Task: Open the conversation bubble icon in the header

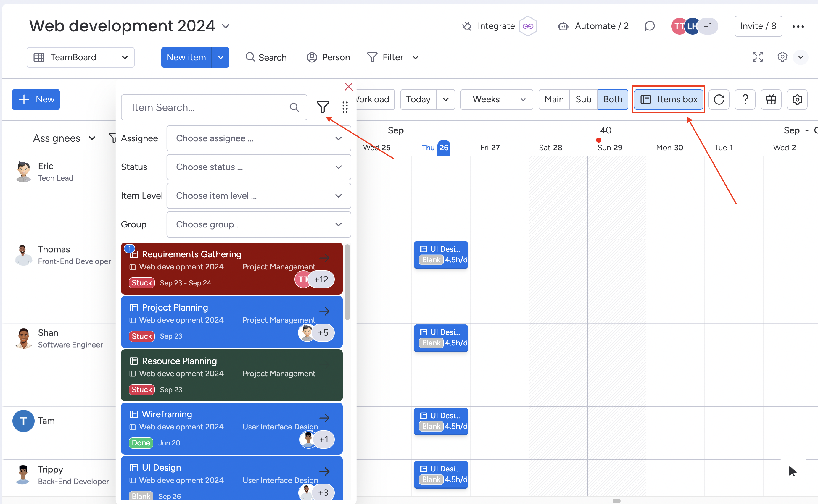Action: tap(649, 26)
